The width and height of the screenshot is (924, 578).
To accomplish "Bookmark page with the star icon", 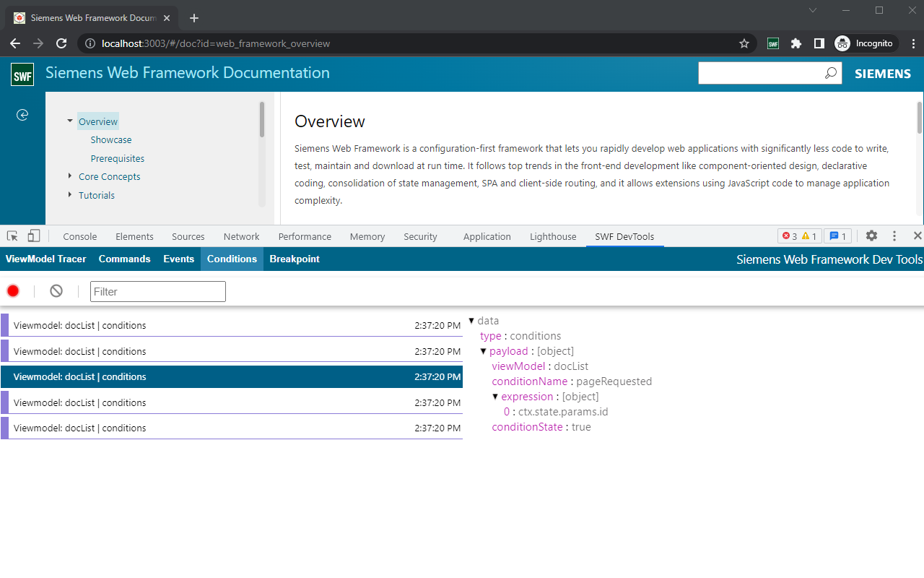I will (x=744, y=43).
